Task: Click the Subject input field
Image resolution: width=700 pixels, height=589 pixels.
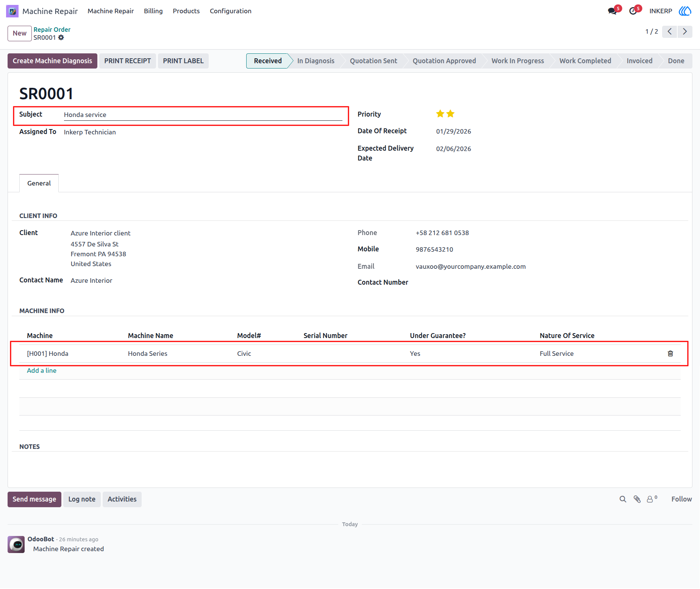Action: (203, 115)
